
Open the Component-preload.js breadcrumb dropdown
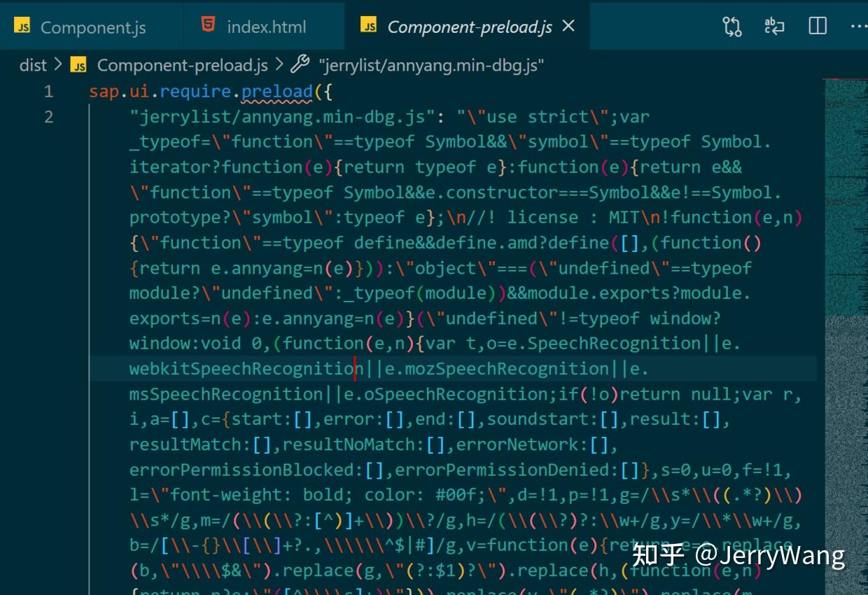tap(181, 64)
